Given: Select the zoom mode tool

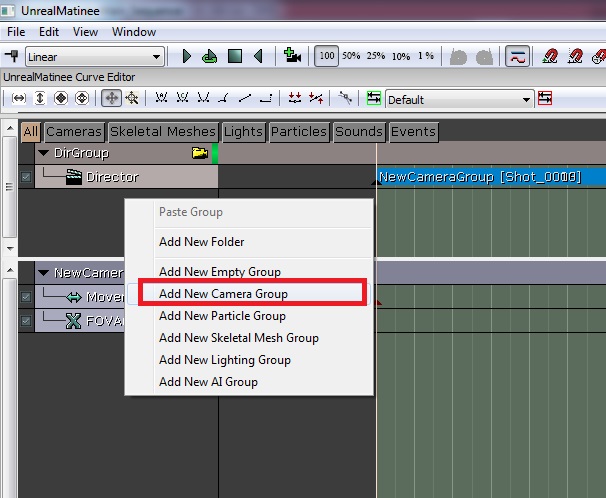Looking at the screenshot, I should click(x=132, y=98).
